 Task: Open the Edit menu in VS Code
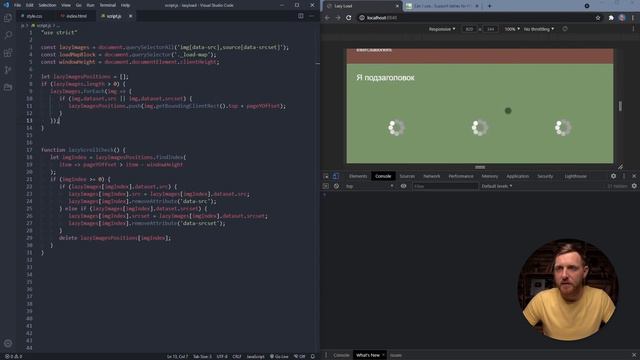click(30, 5)
